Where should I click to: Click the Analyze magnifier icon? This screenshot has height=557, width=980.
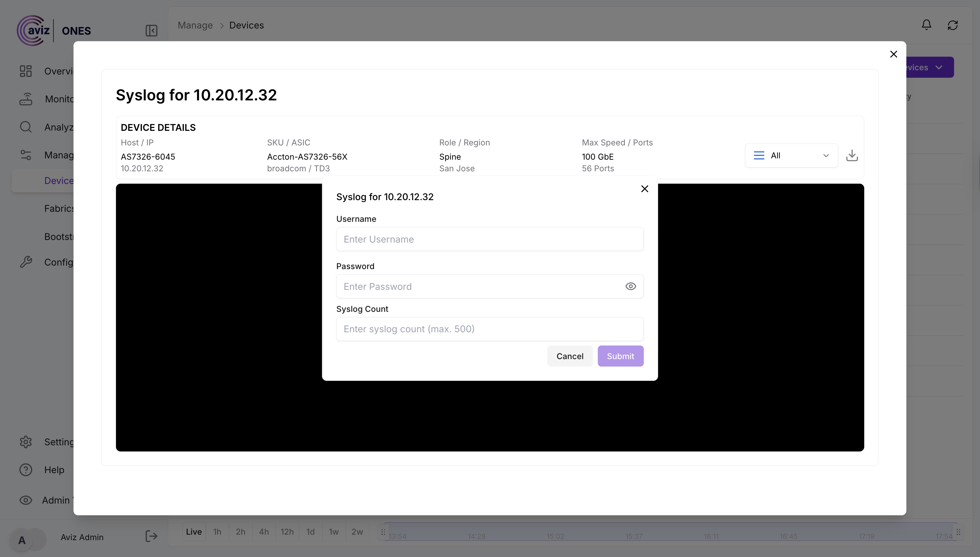[x=26, y=127]
